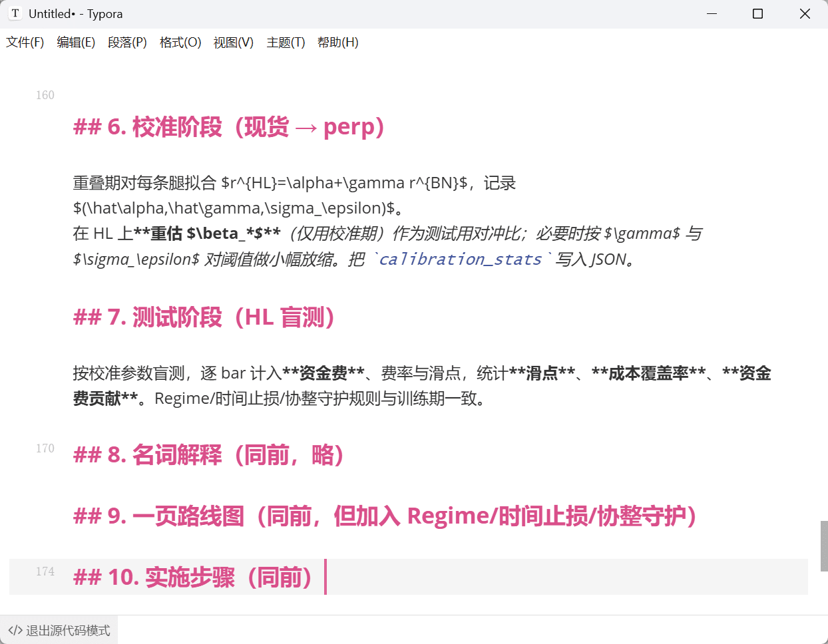Open the 格式(O) menu
Screen dimensions: 828x644
click(180, 43)
